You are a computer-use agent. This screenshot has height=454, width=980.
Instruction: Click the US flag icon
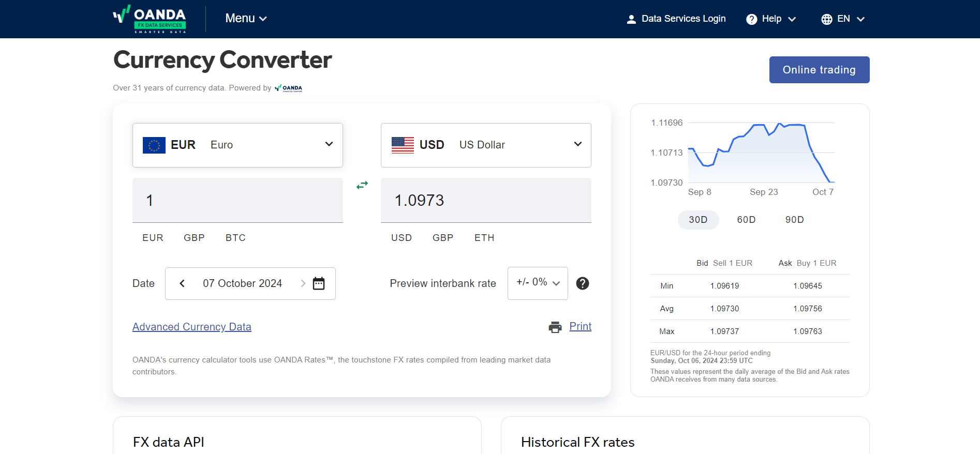[403, 145]
